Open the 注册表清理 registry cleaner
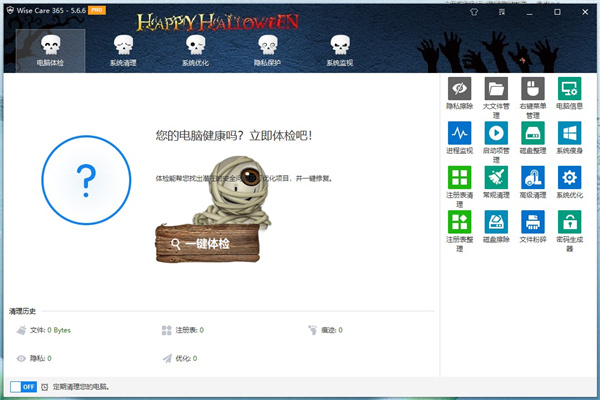 point(460,177)
